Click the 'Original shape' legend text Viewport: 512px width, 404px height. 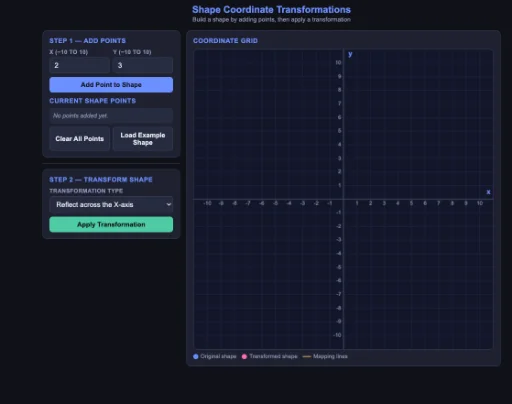(218, 357)
